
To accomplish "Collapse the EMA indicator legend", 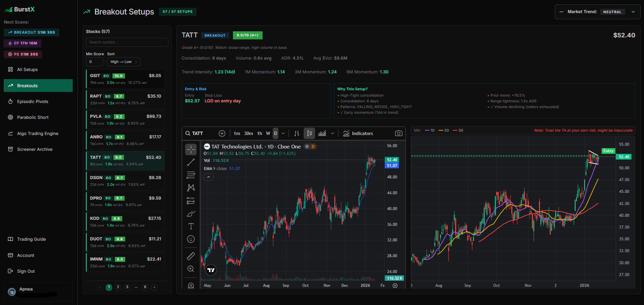I will tap(208, 177).
